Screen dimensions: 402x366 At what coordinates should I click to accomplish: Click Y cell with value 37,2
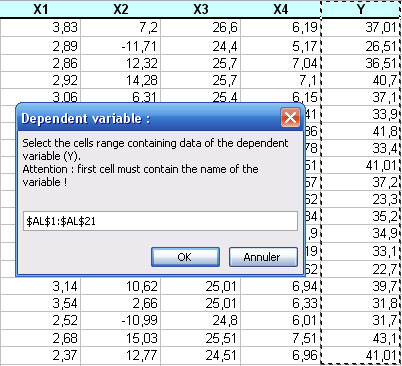[361, 182]
